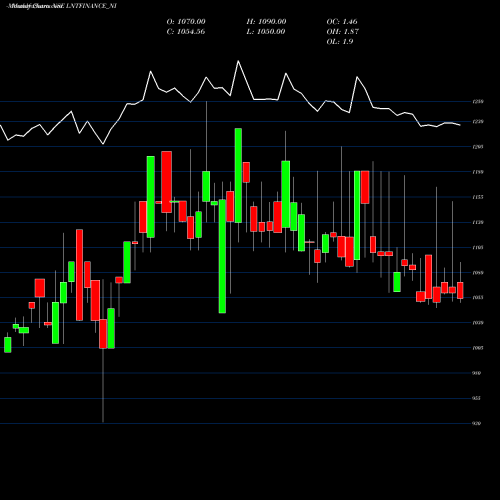Select the high price text H: 1090.00

tap(266, 22)
